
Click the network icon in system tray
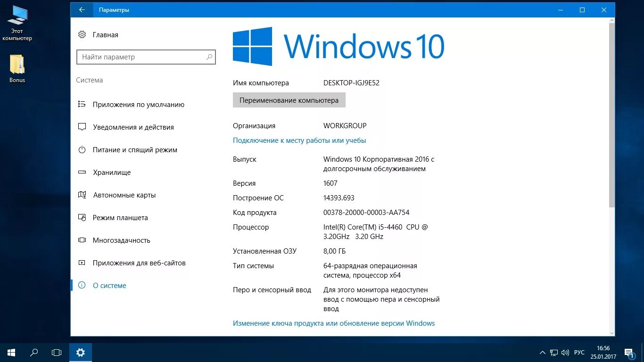[554, 353]
